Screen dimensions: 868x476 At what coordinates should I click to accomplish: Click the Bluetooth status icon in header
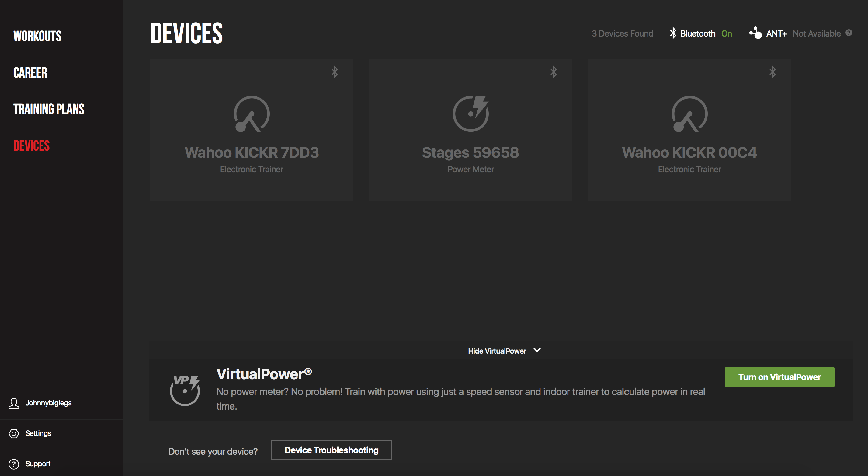pyautogui.click(x=673, y=33)
